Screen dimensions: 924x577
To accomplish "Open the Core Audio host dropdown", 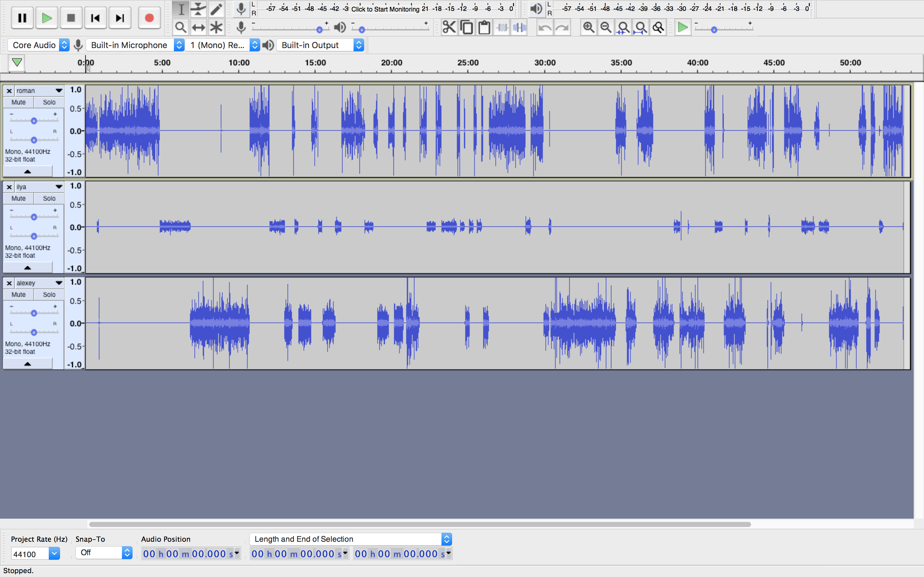I will click(x=38, y=45).
